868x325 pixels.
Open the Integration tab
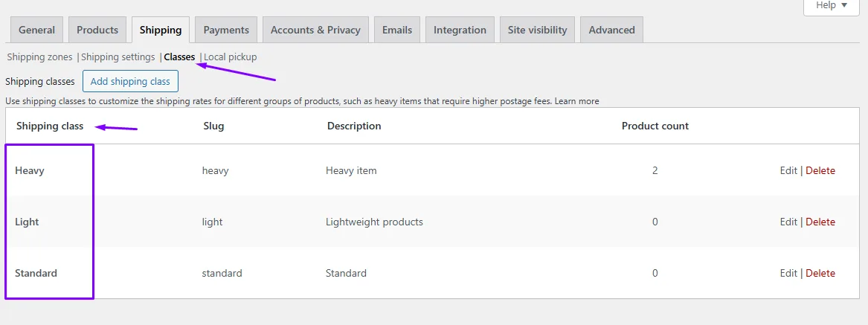[x=460, y=30]
